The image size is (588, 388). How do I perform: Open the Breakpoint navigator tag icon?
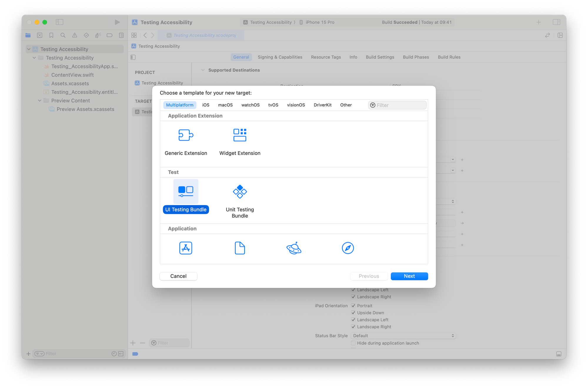click(109, 35)
